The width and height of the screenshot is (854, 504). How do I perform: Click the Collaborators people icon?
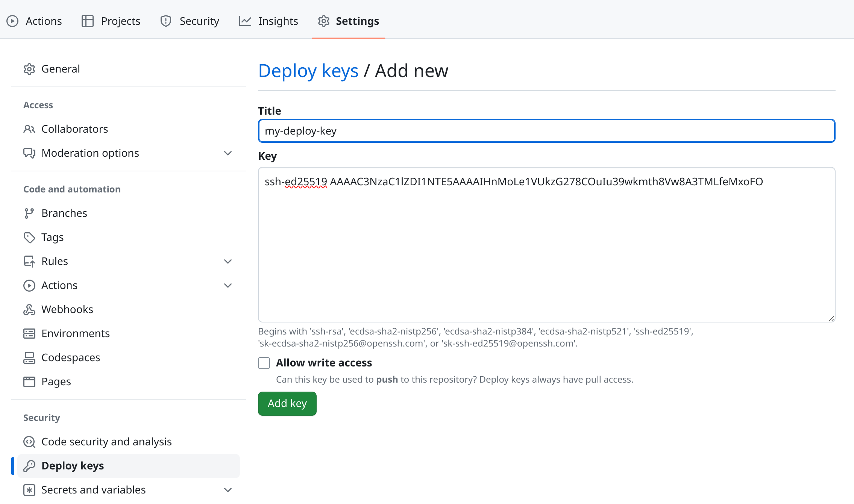point(29,129)
